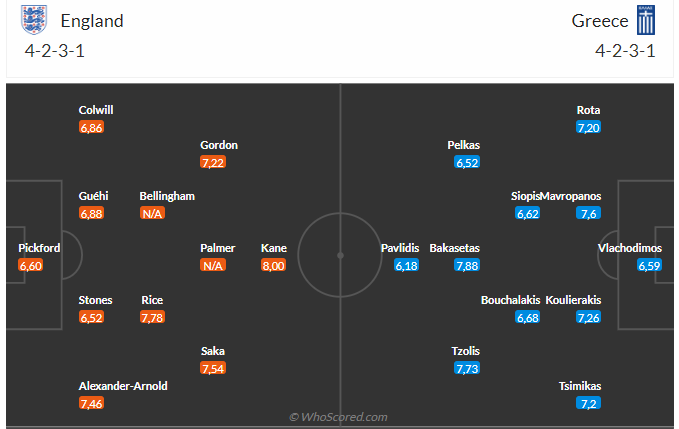Click Rice's 7,78 rating badge
This screenshot has height=429, width=679.
pos(152,317)
